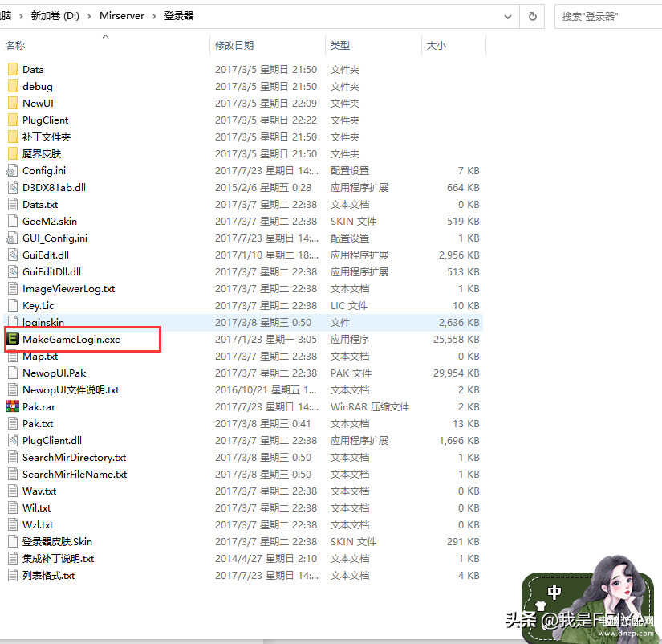This screenshot has height=644, width=662.
Task: Click the WinRAR 压缩文件 type cell
Action: 370,407
